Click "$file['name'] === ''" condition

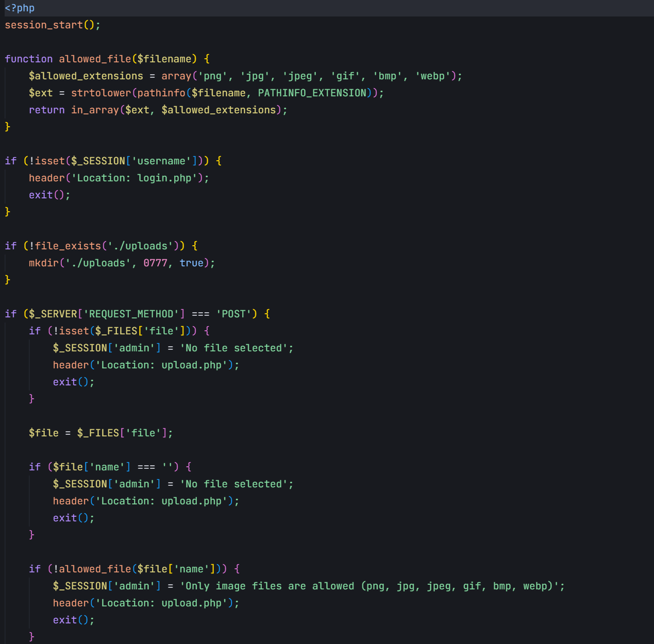tap(113, 467)
